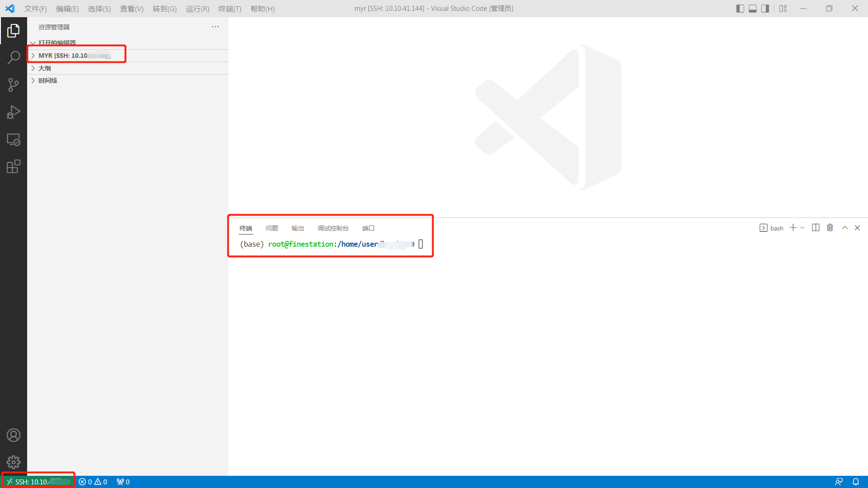Create a new terminal with plus icon
Viewport: 868px width, 488px height.
coord(793,228)
